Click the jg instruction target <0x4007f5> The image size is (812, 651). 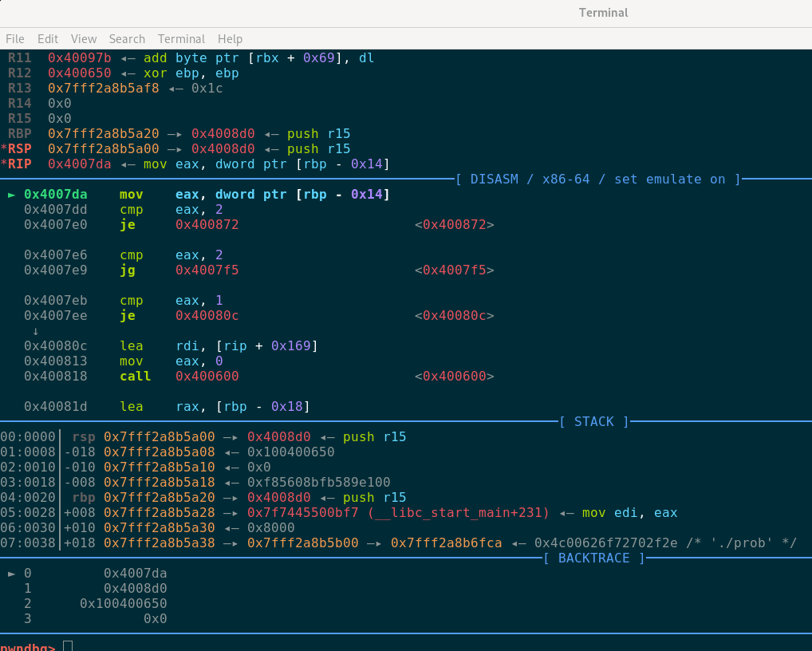pos(454,270)
